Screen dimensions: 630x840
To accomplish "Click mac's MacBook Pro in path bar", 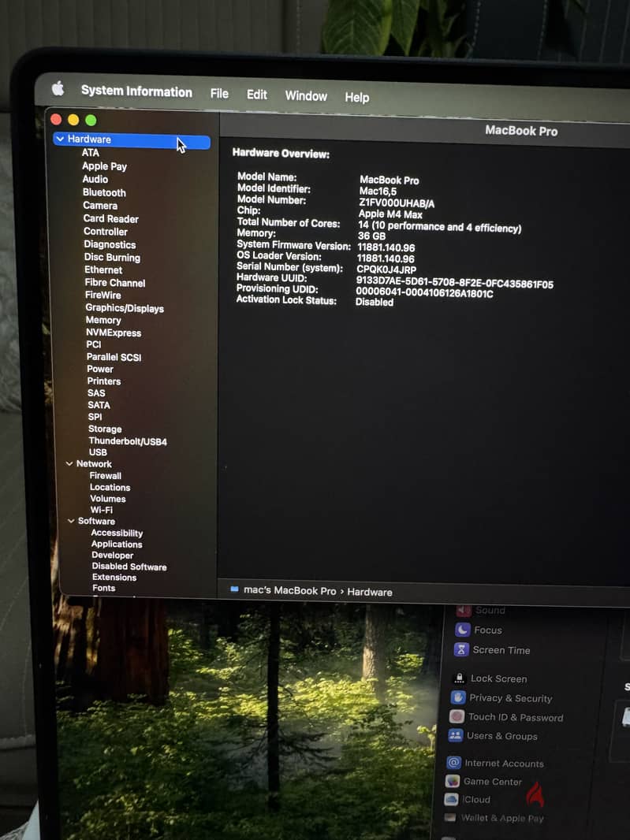I will [289, 591].
